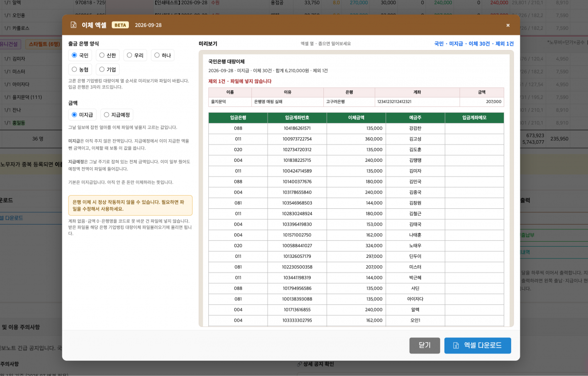Click the 입금계좌번호 column header
Viewport: 588px width, 376px height.
(297, 118)
